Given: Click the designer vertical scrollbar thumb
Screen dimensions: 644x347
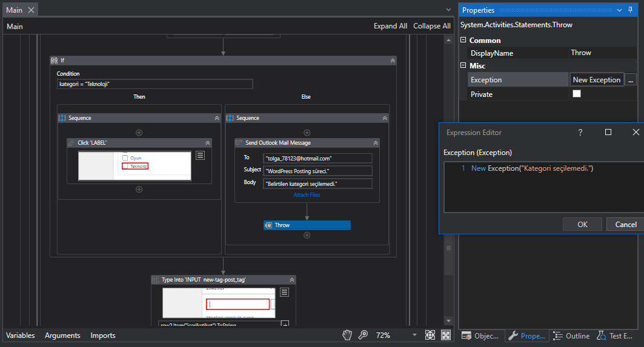Looking at the screenshot, I should coord(448,248).
